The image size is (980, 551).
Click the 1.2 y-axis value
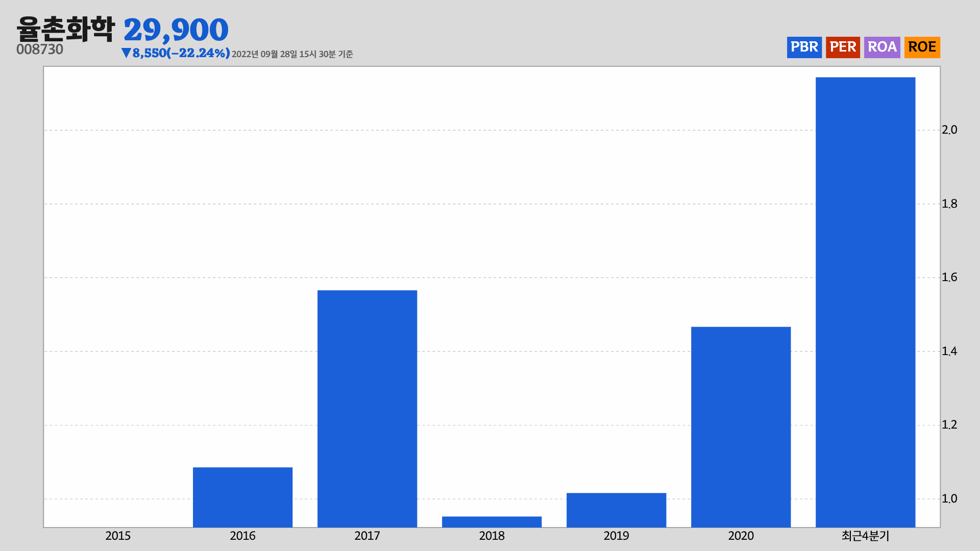pyautogui.click(x=949, y=425)
